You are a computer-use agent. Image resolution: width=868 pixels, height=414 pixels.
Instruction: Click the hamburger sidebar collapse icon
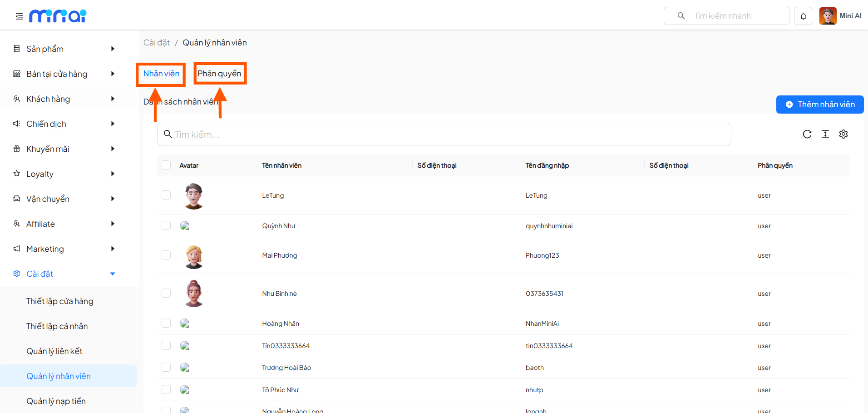click(x=19, y=16)
